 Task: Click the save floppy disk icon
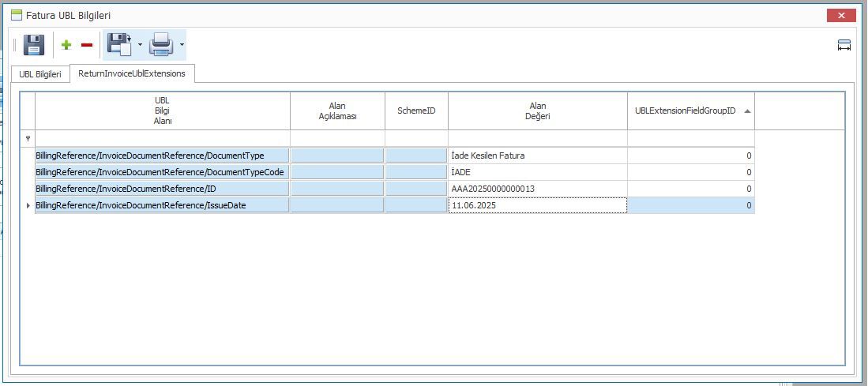34,45
